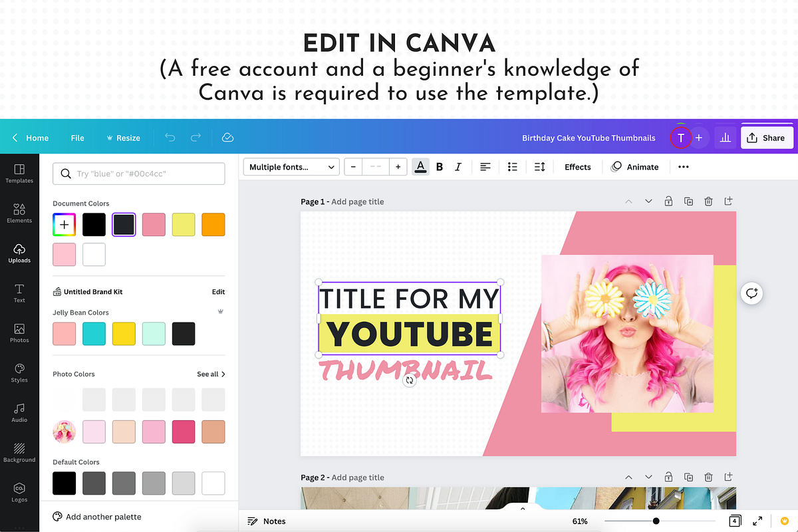
Task: Duplicate Page 1
Action: click(689, 201)
